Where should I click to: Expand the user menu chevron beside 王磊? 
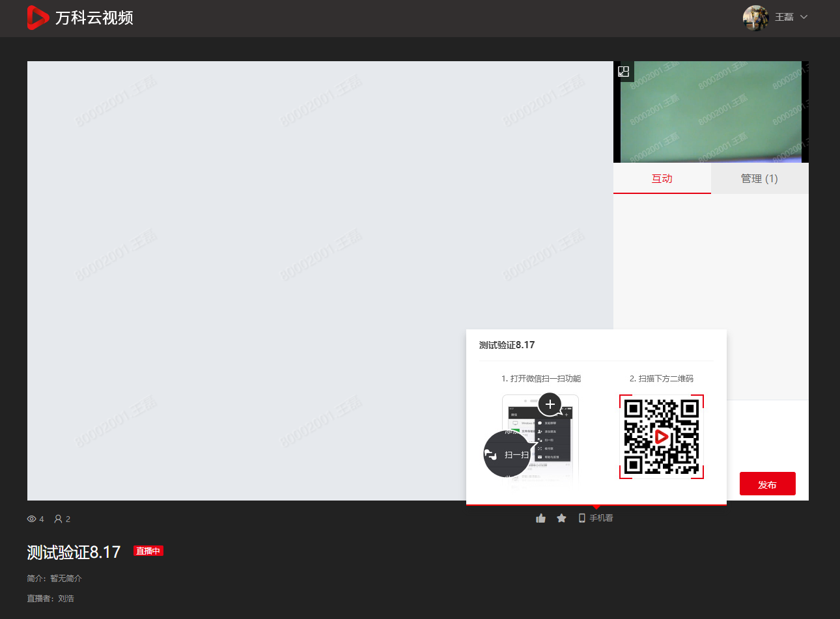(804, 17)
